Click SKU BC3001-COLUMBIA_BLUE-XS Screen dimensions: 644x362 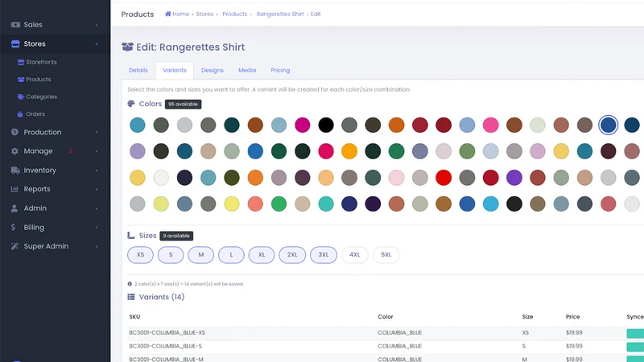[x=167, y=333]
